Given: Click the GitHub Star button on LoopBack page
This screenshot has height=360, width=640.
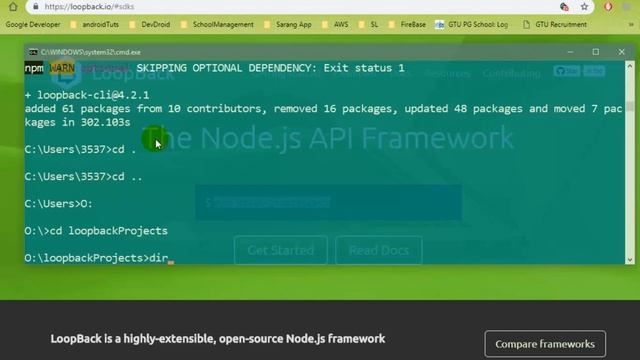Looking at the screenshot, I should coord(567,71).
